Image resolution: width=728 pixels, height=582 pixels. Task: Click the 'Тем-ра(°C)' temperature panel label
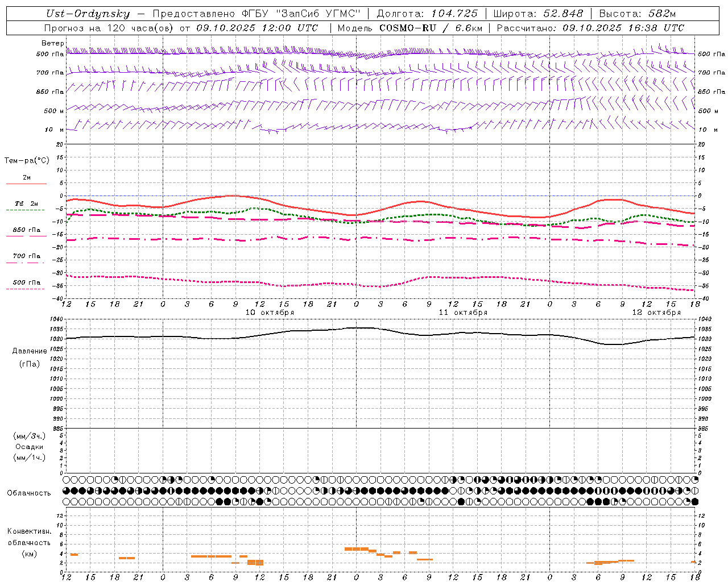coord(27,161)
